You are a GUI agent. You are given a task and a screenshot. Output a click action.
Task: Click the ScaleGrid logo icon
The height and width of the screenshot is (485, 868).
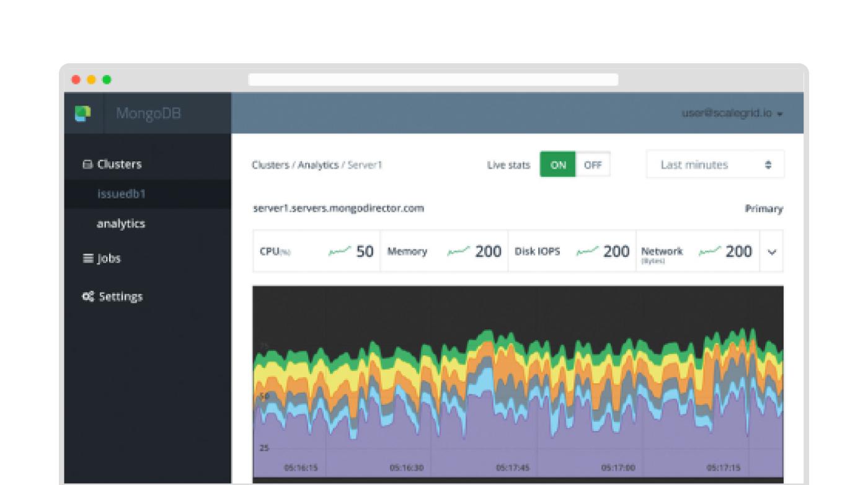click(x=82, y=113)
